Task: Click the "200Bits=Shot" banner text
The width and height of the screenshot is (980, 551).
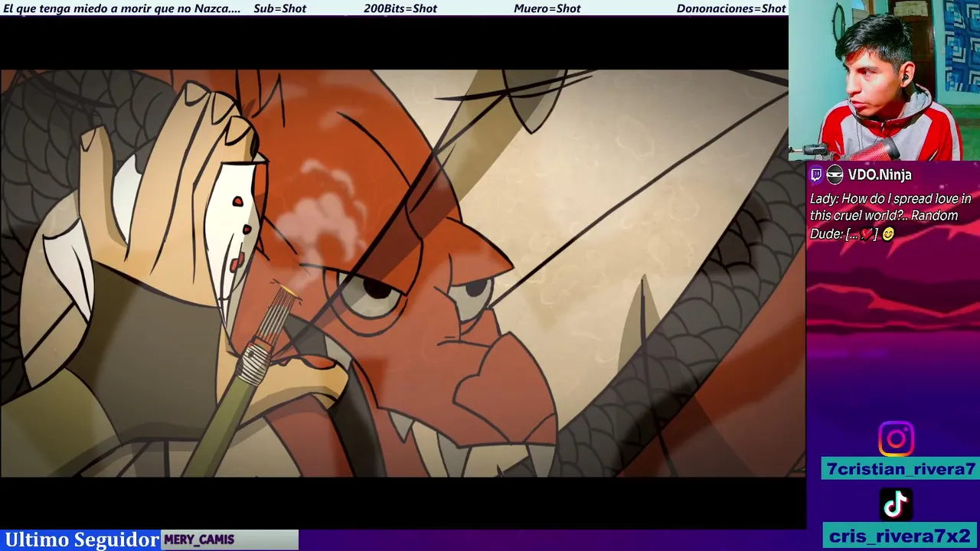Action: click(x=400, y=8)
